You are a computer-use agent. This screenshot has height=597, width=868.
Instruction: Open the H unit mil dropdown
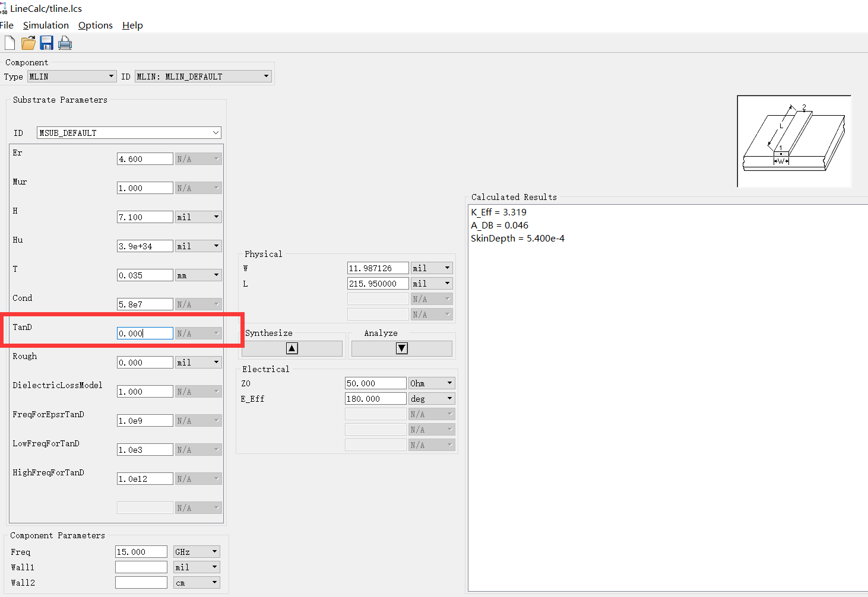click(x=198, y=217)
